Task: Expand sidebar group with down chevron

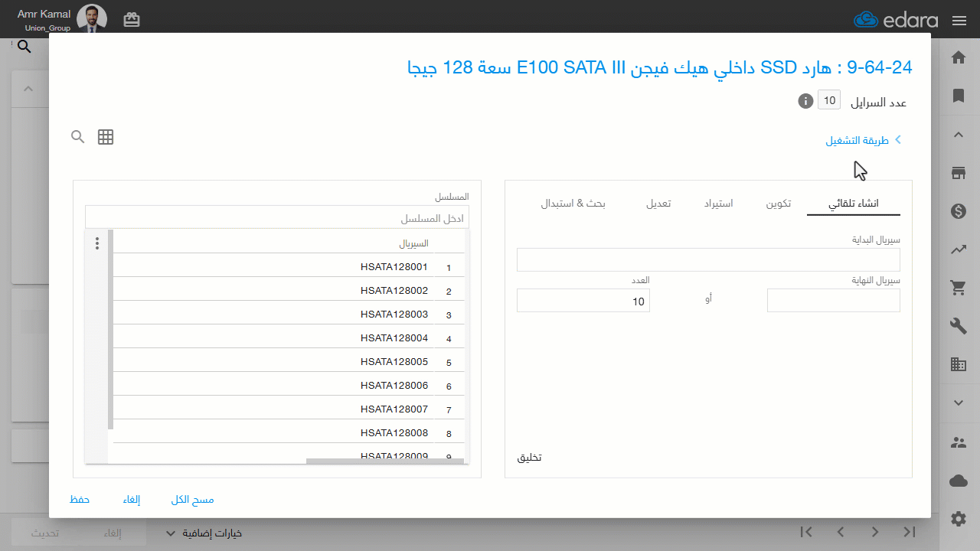Action: pyautogui.click(x=958, y=403)
